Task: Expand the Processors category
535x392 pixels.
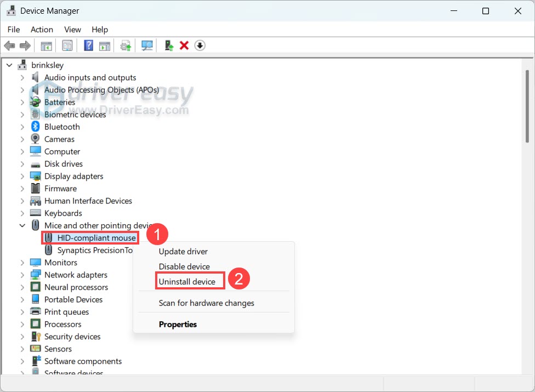Action: [22, 324]
